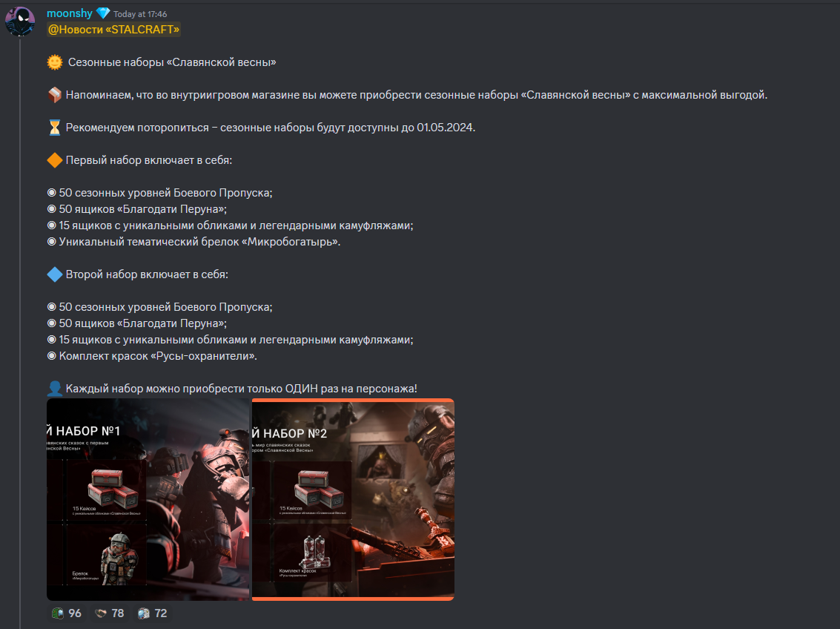Click the package box emoji before Напоминаем
The width and height of the screenshot is (840, 629).
pyautogui.click(x=55, y=96)
